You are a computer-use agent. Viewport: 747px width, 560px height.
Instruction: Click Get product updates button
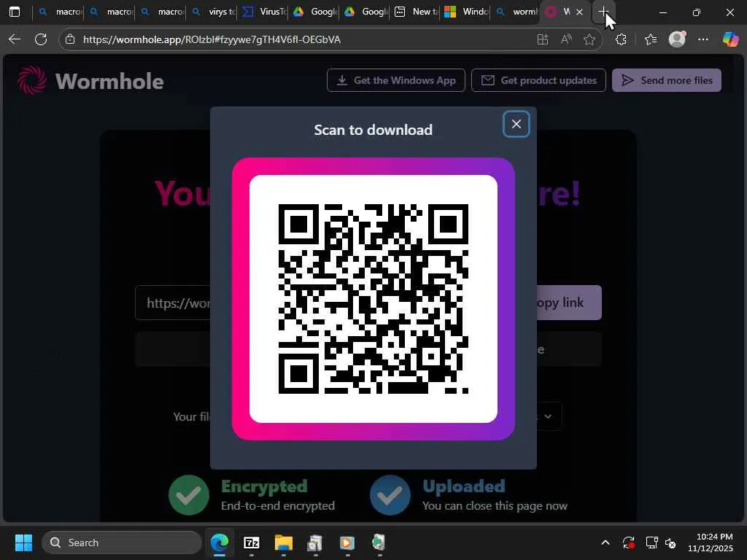(x=538, y=80)
